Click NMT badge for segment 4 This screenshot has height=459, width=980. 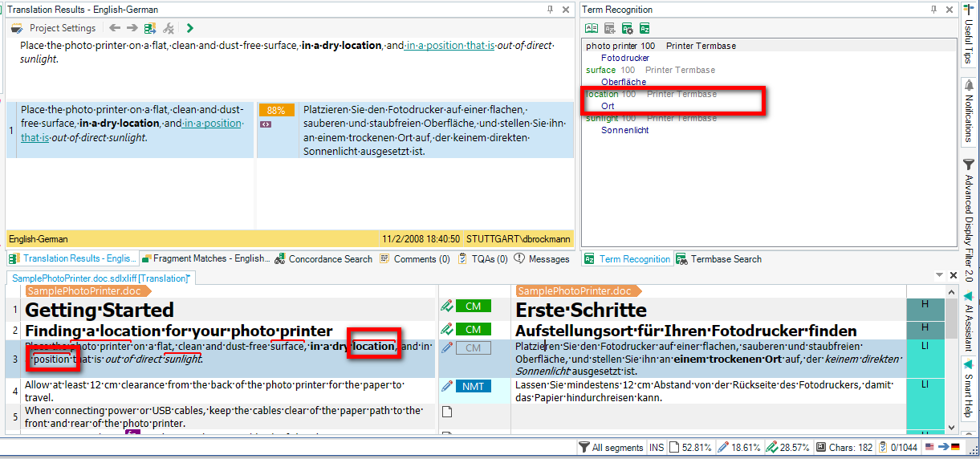473,386
